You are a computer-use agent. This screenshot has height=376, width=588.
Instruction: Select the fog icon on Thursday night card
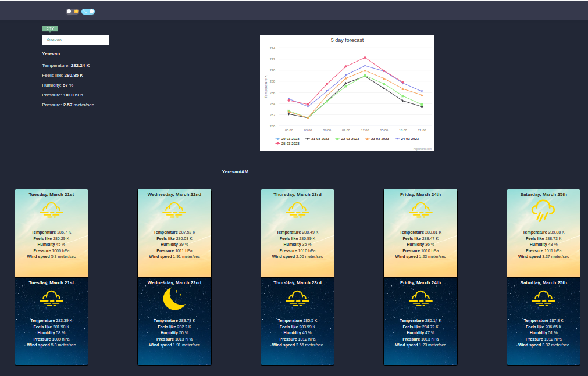297,298
